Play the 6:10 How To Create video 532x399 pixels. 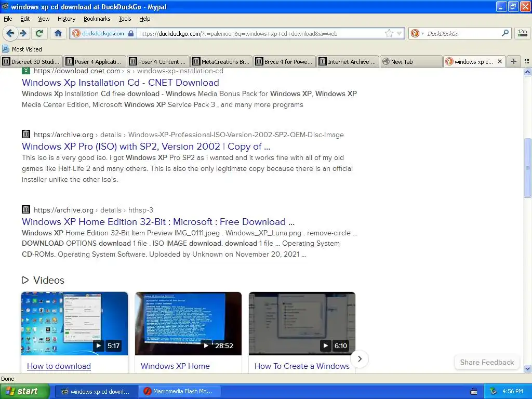coord(302,324)
